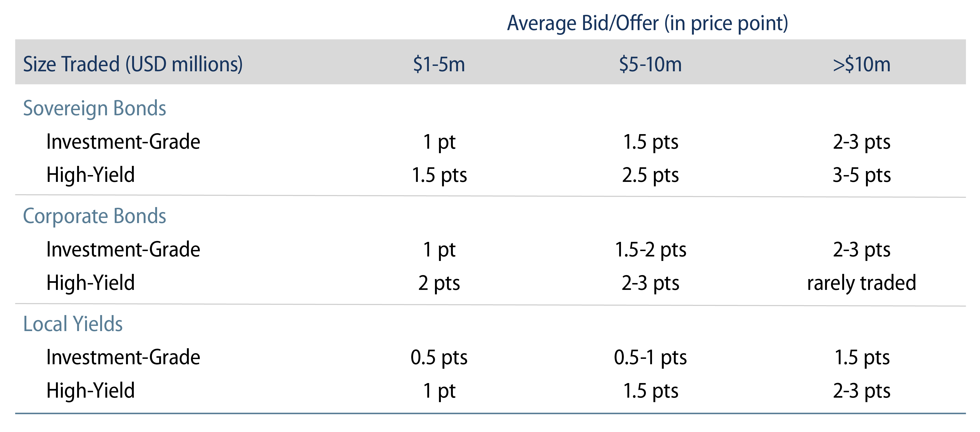The width and height of the screenshot is (980, 432).
Task: Click the '2.5 pts' cell
Action: click(x=650, y=175)
